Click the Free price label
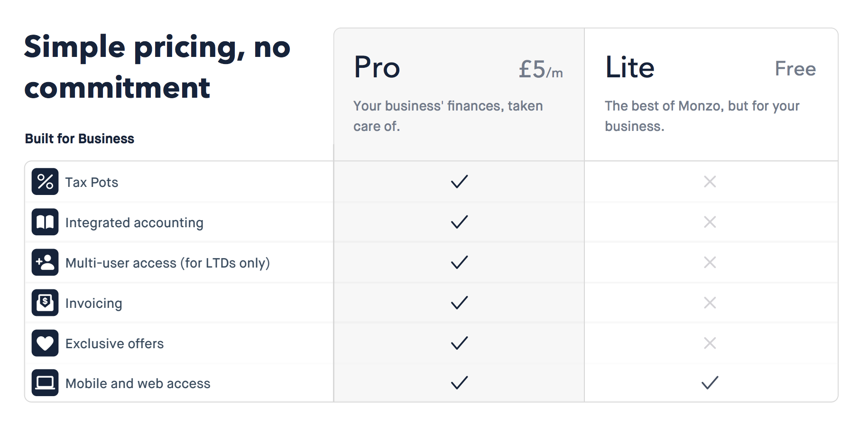The width and height of the screenshot is (868, 426). [795, 69]
